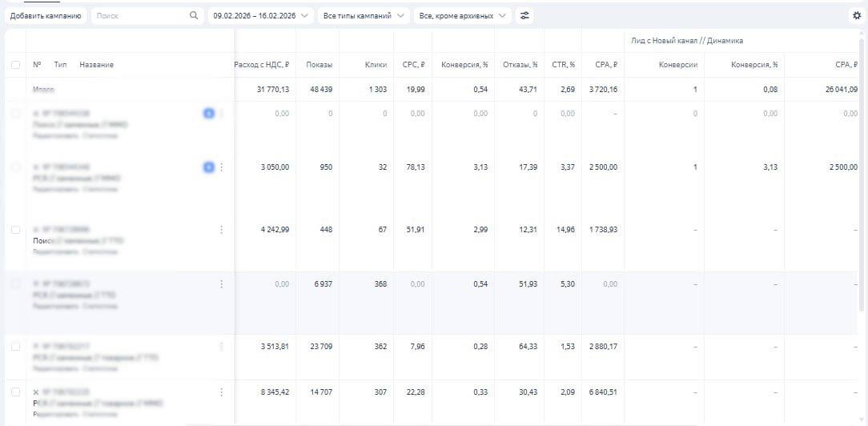Open the three-dot menu for the 4 242,99 row
This screenshot has width=868, height=426.
click(221, 230)
